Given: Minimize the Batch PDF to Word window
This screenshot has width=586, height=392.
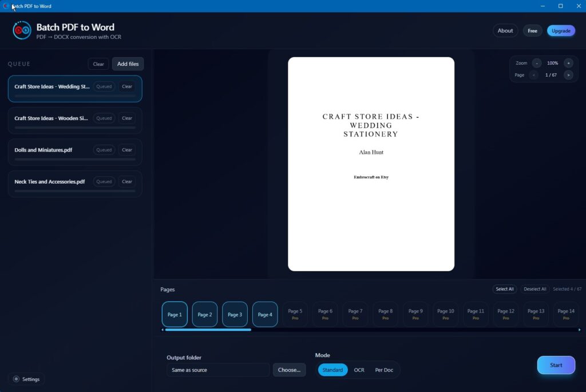Looking at the screenshot, I should [543, 6].
